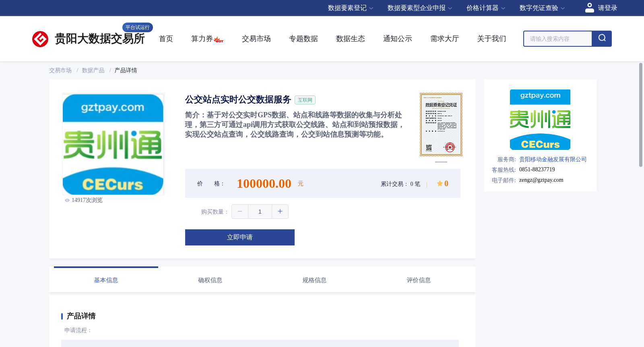Click the HOT flame badge beside 算力券
Viewport: 644px width, 347px height.
219,39
